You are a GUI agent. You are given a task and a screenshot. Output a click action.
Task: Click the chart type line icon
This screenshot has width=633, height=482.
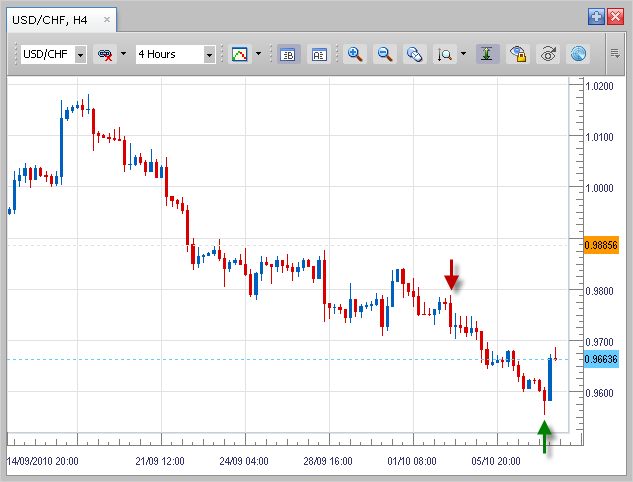[x=239, y=54]
